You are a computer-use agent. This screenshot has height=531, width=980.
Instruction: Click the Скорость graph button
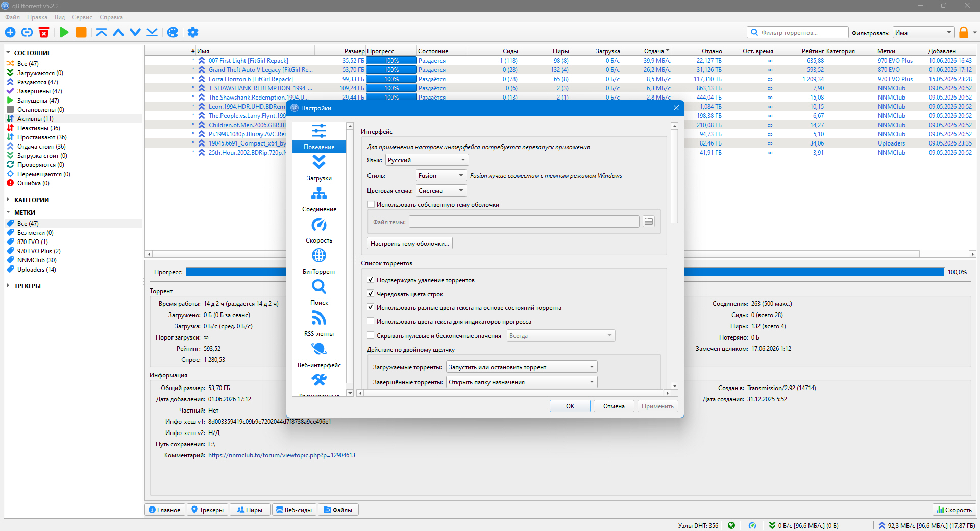click(954, 510)
